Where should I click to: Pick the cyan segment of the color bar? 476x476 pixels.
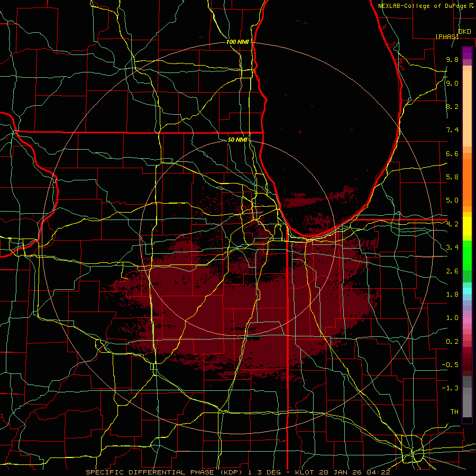click(x=467, y=291)
